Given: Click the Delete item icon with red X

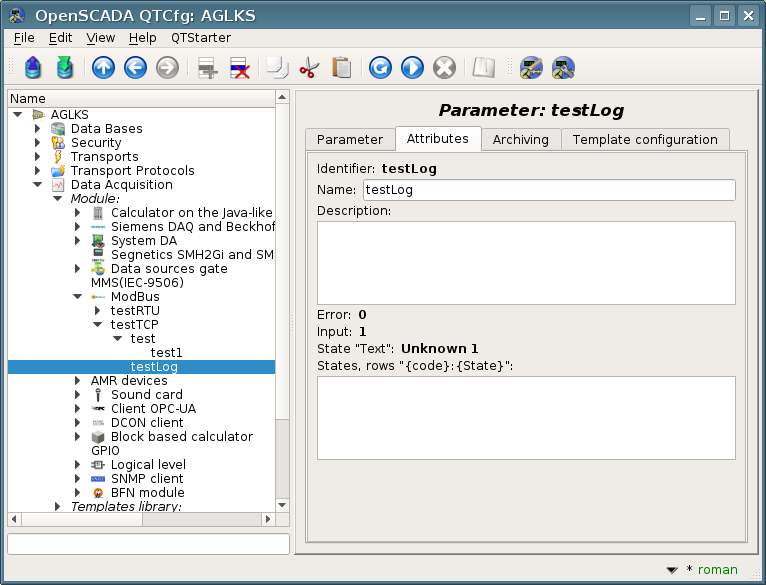Looking at the screenshot, I should pyautogui.click(x=239, y=68).
